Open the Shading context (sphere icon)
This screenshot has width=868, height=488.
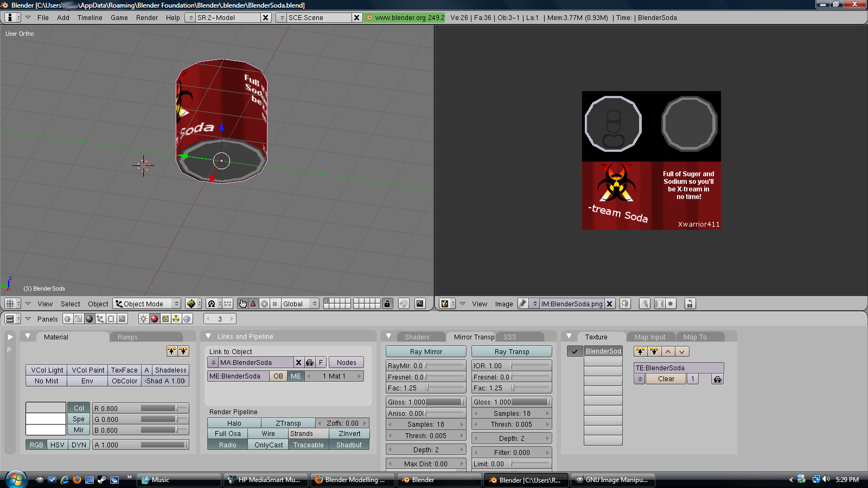coord(90,319)
